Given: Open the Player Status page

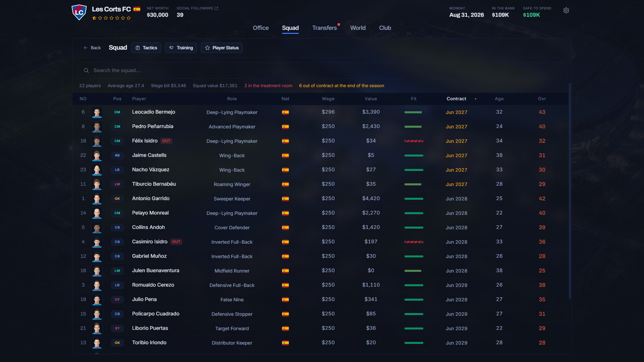Looking at the screenshot, I should click(x=222, y=48).
